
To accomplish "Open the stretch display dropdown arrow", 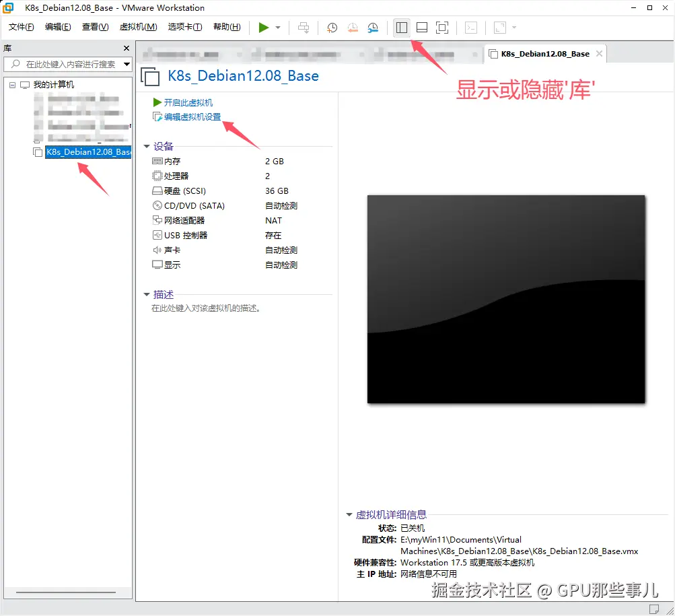I will pos(514,28).
